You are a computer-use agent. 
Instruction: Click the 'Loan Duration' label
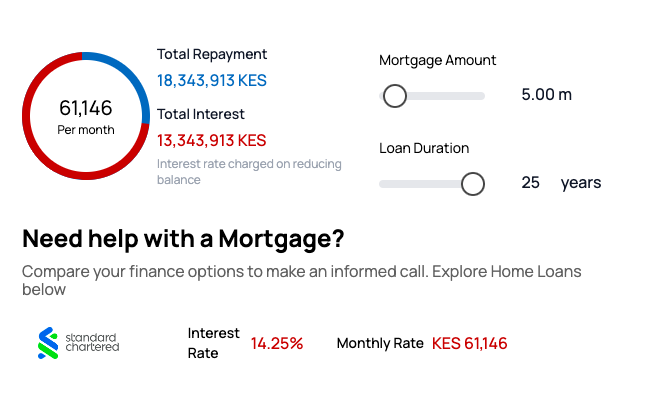pyautogui.click(x=424, y=148)
